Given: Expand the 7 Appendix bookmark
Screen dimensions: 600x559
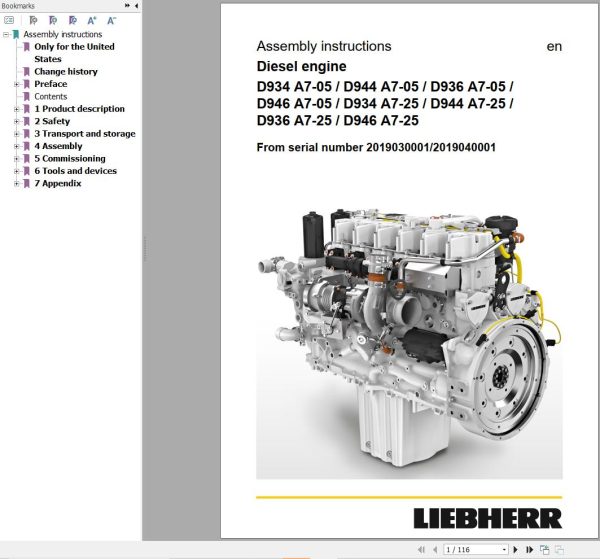Looking at the screenshot, I should pyautogui.click(x=16, y=184).
